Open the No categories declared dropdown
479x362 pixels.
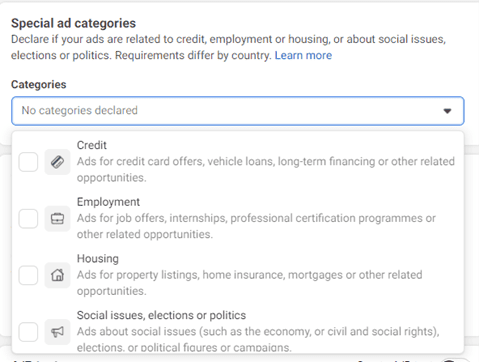click(238, 111)
